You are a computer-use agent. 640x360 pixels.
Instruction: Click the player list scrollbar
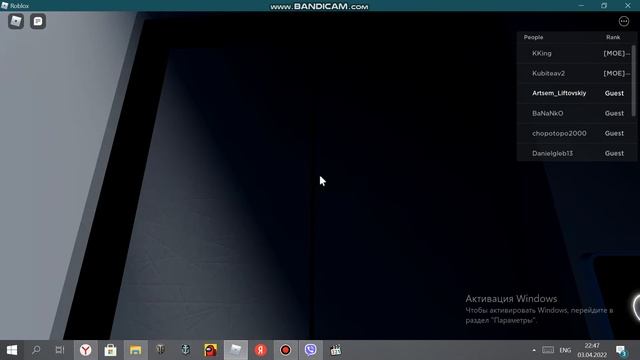click(633, 80)
